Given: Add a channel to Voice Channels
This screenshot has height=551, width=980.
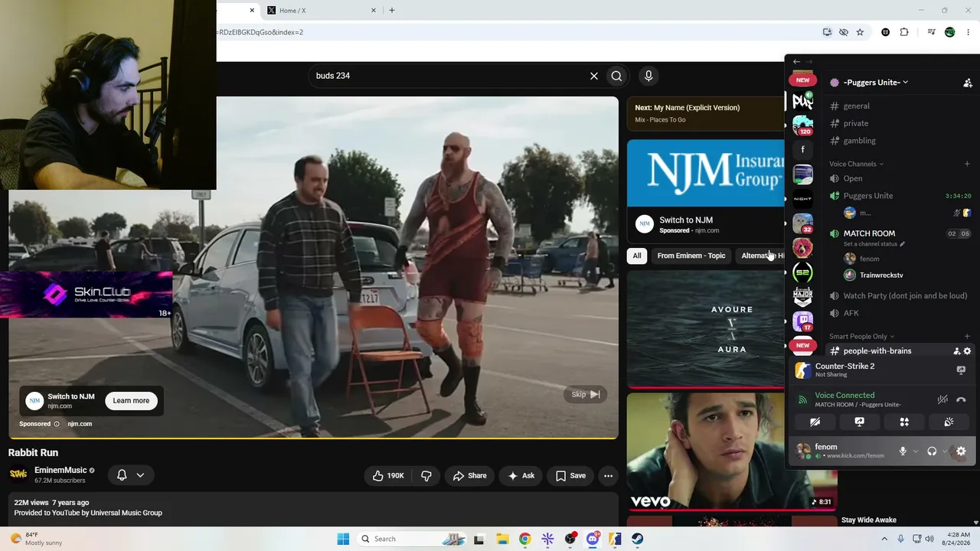Looking at the screenshot, I should (x=967, y=164).
